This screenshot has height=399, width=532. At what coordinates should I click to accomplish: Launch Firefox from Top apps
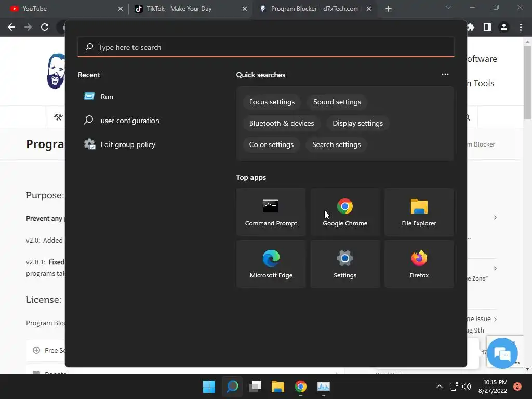pyautogui.click(x=419, y=264)
